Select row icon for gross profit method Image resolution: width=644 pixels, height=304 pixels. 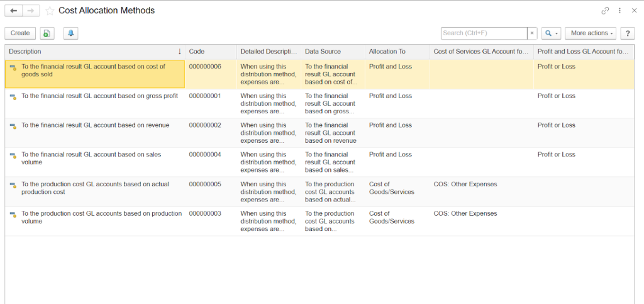click(x=13, y=96)
